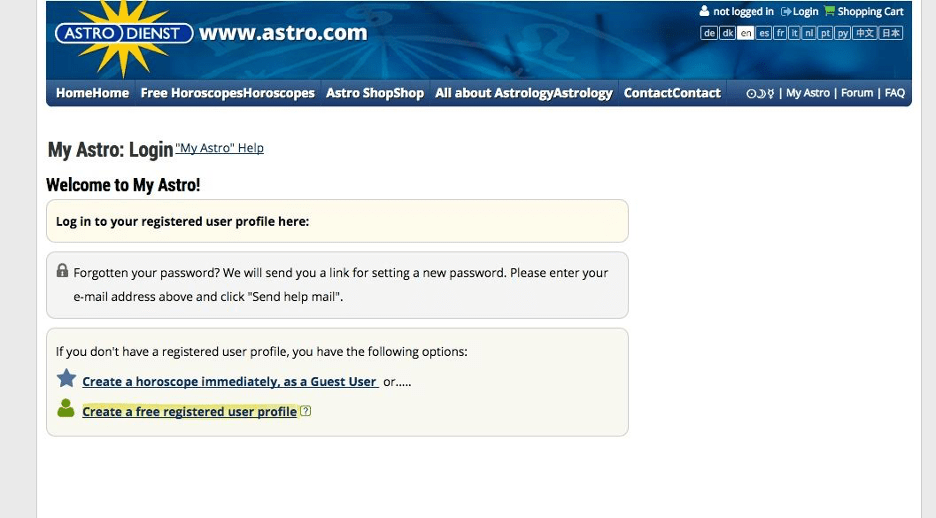Click Create a free registered user profile
This screenshot has height=518, width=936.
click(x=189, y=412)
